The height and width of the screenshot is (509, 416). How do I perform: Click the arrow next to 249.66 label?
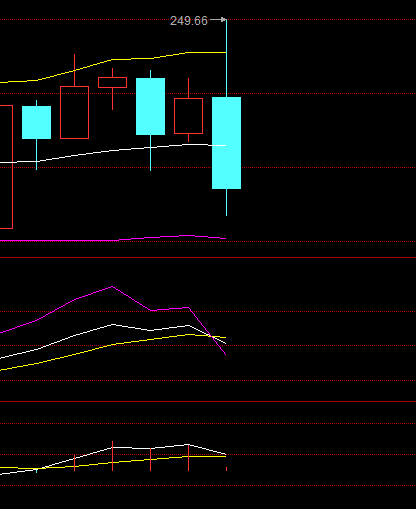click(x=218, y=20)
